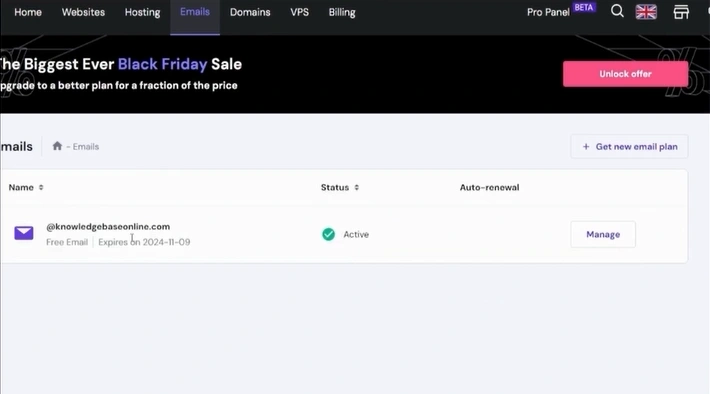Click the green Active checkmark icon
710x394 pixels.
coord(328,234)
